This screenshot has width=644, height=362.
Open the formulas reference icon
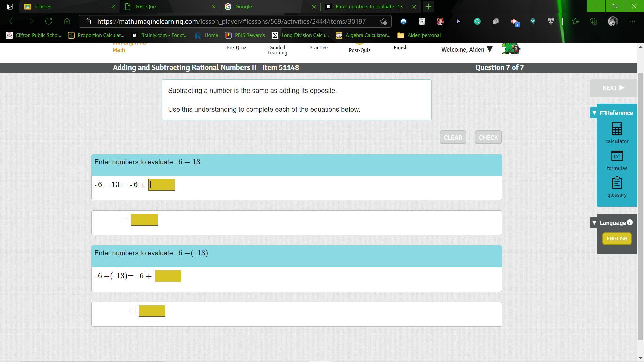[616, 156]
